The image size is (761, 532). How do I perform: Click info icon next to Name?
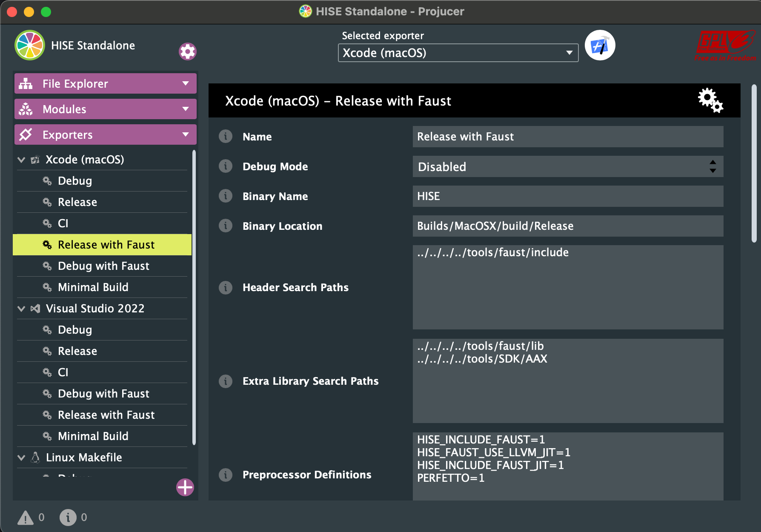[x=226, y=136]
